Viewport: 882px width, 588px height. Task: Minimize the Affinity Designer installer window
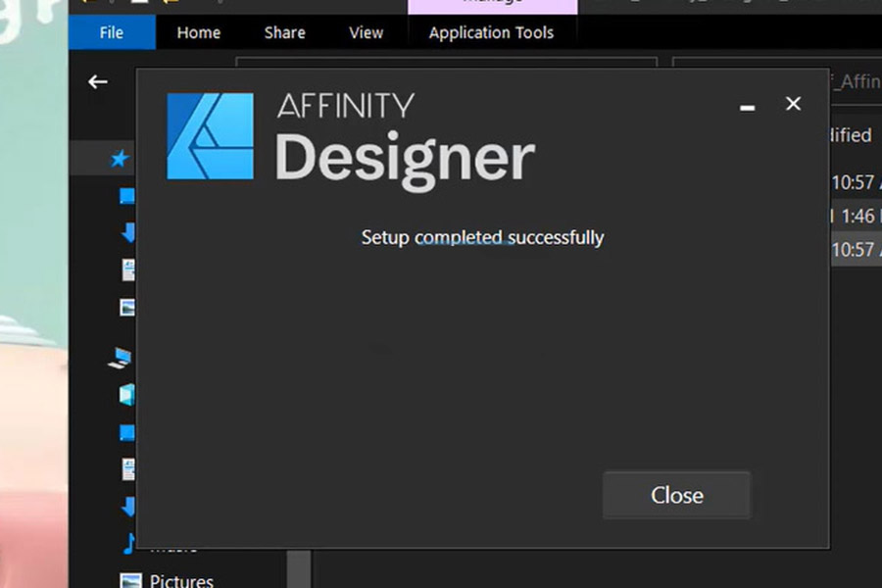(747, 107)
